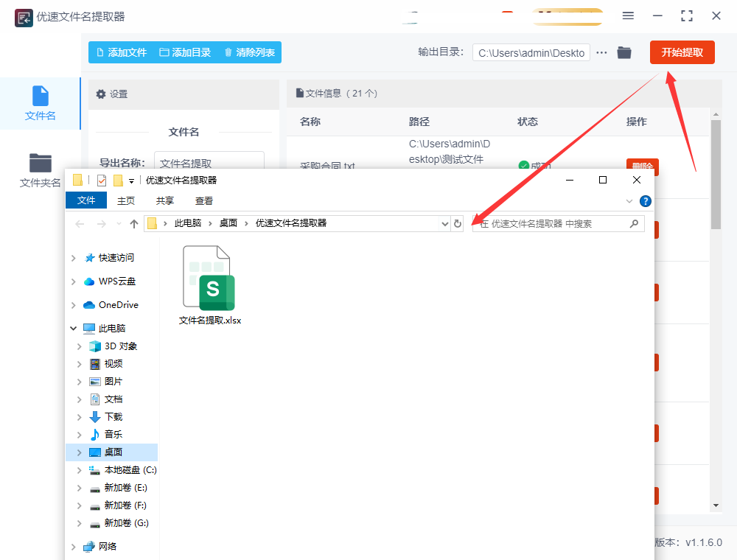Screen dimensions: 737x560
Task: Expand the 网络 tree node
Action: coord(73,547)
